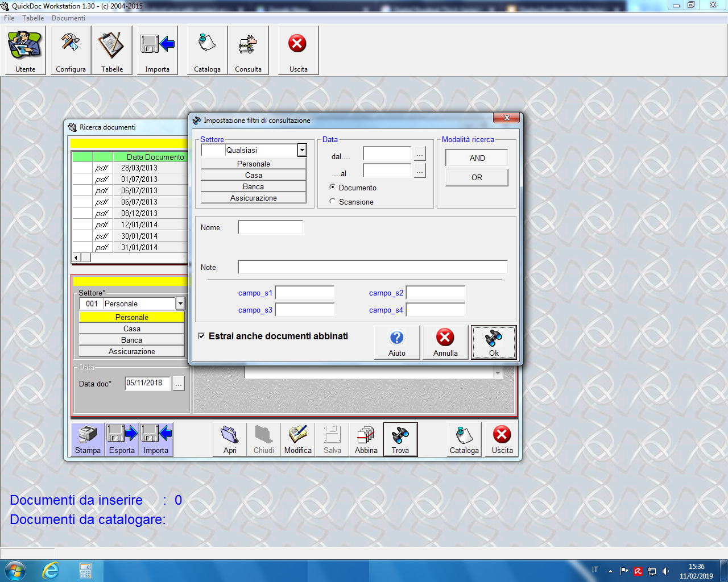Click Cataloga in Ricerca documenti bottom bar
The height and width of the screenshot is (582, 728).
click(464, 439)
